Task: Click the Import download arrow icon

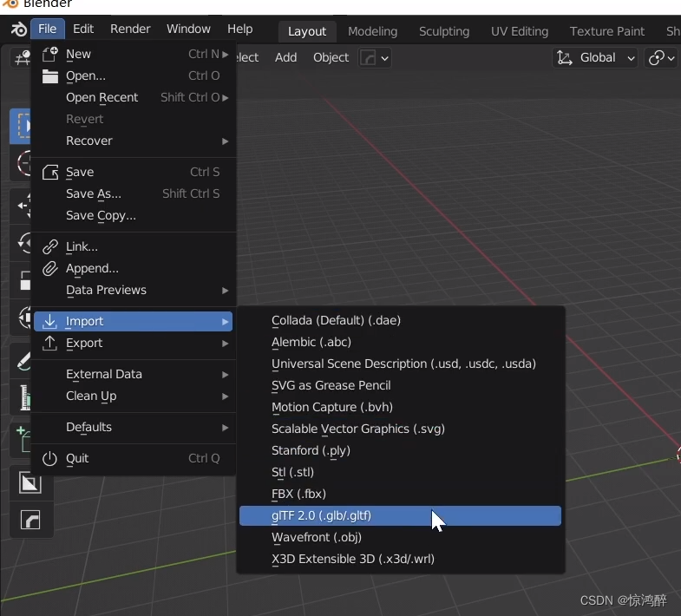Action: pyautogui.click(x=50, y=322)
